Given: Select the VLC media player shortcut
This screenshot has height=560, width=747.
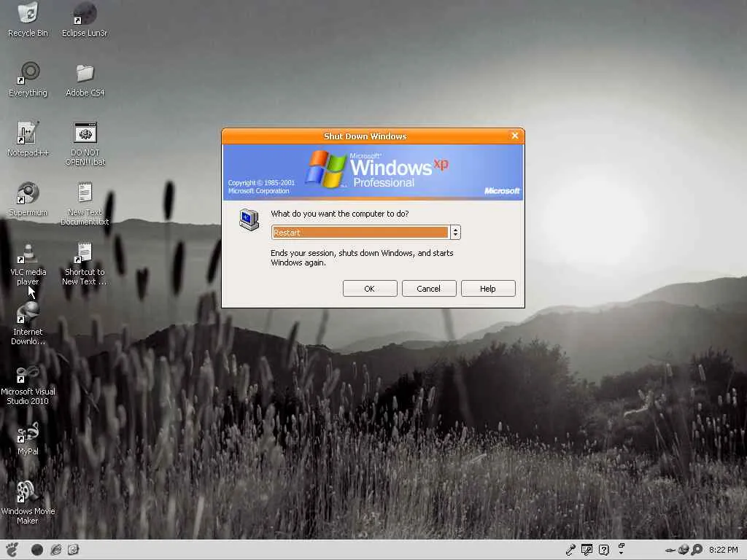Looking at the screenshot, I should pyautogui.click(x=28, y=264).
